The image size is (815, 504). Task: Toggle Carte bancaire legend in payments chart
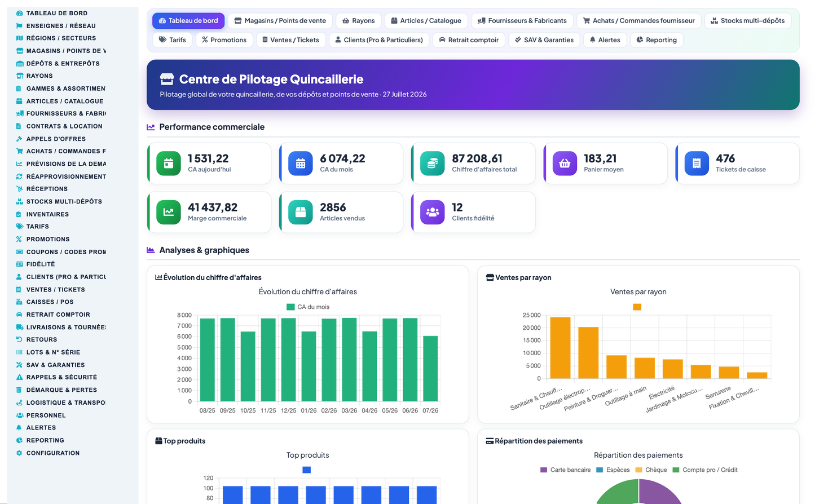(566, 470)
